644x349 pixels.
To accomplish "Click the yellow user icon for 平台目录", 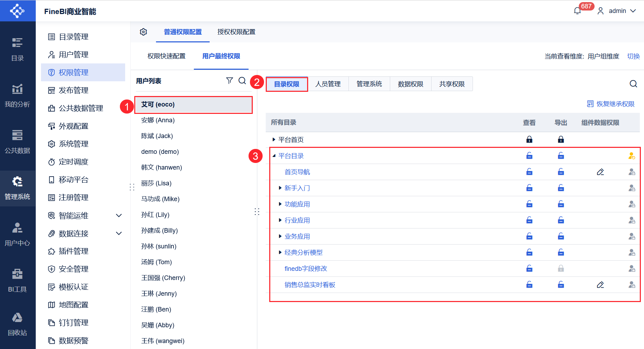I will point(632,156).
